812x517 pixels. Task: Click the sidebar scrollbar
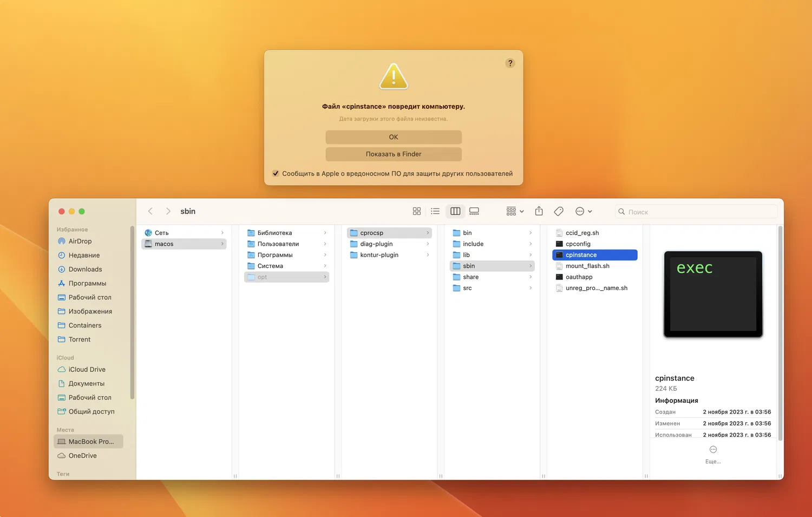point(132,312)
